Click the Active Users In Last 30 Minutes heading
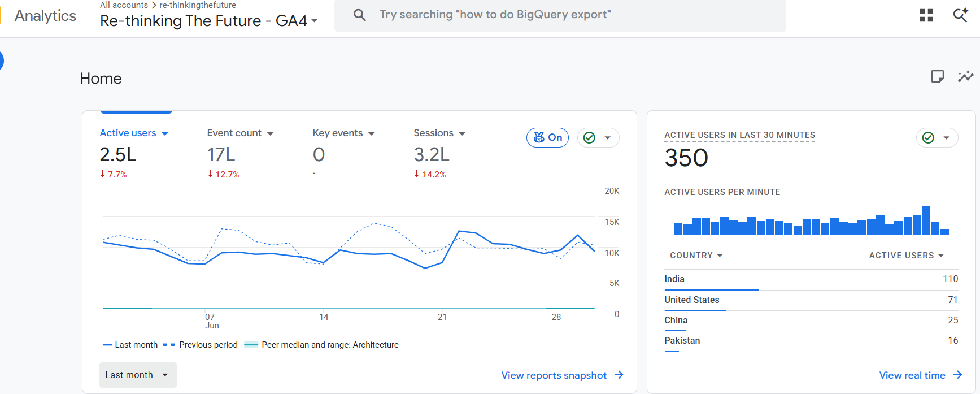The width and height of the screenshot is (980, 394). pos(739,135)
